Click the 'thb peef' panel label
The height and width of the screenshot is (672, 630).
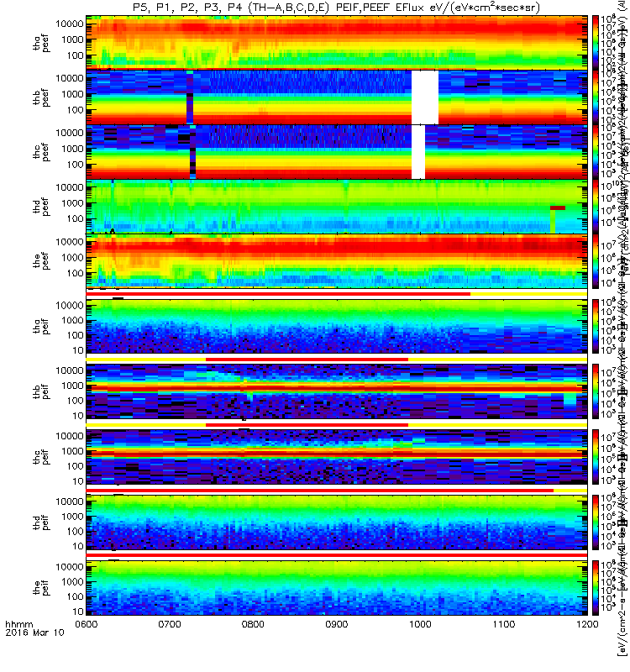[x=41, y=97]
